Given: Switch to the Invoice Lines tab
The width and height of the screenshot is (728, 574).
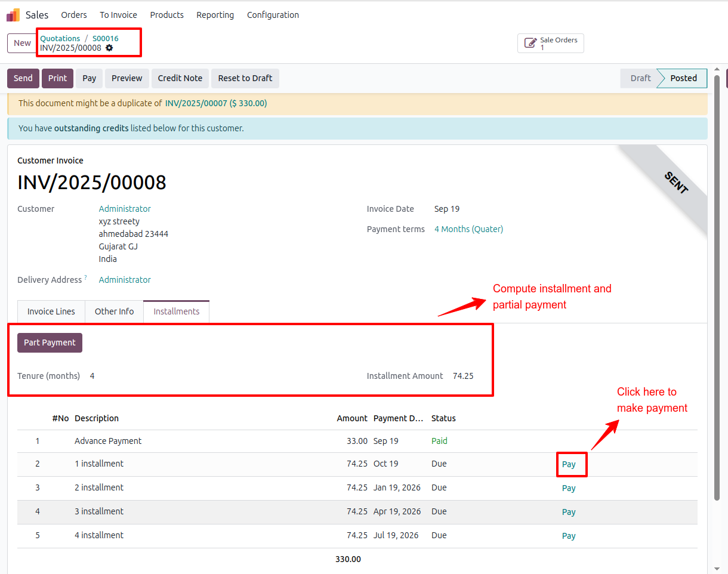Looking at the screenshot, I should pyautogui.click(x=51, y=311).
